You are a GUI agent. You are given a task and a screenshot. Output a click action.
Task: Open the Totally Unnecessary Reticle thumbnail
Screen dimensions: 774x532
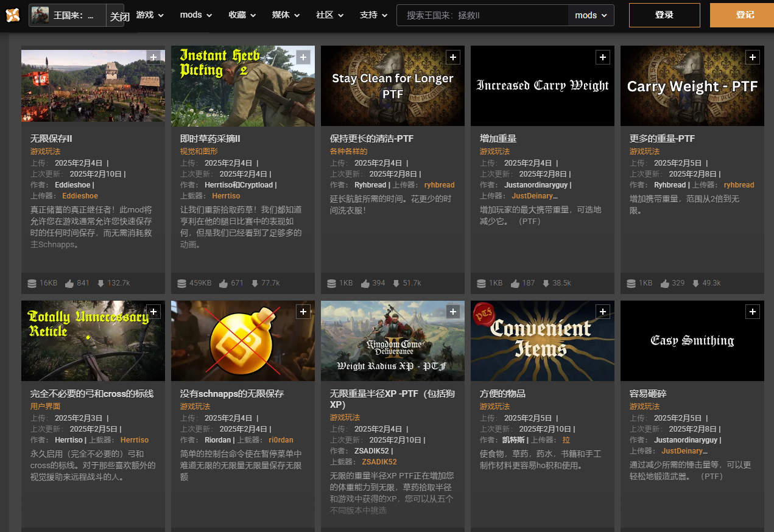(x=93, y=341)
